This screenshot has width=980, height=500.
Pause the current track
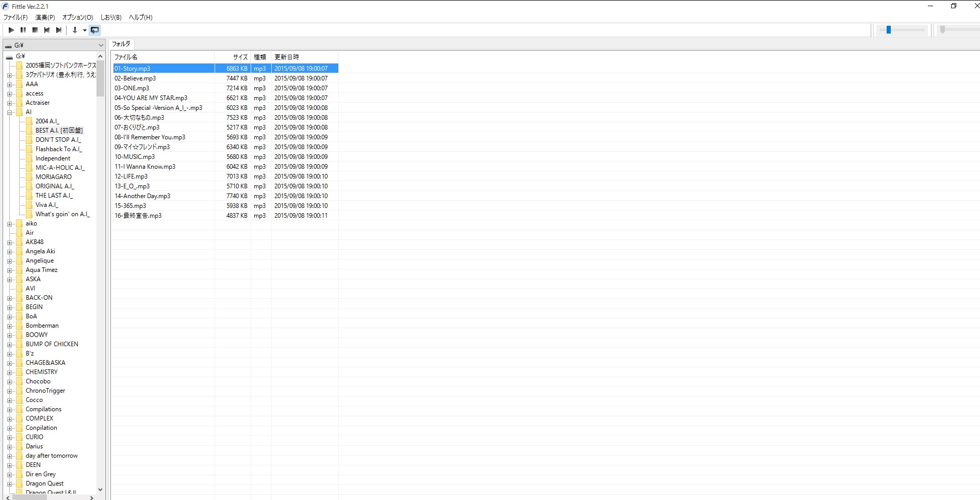pos(23,30)
